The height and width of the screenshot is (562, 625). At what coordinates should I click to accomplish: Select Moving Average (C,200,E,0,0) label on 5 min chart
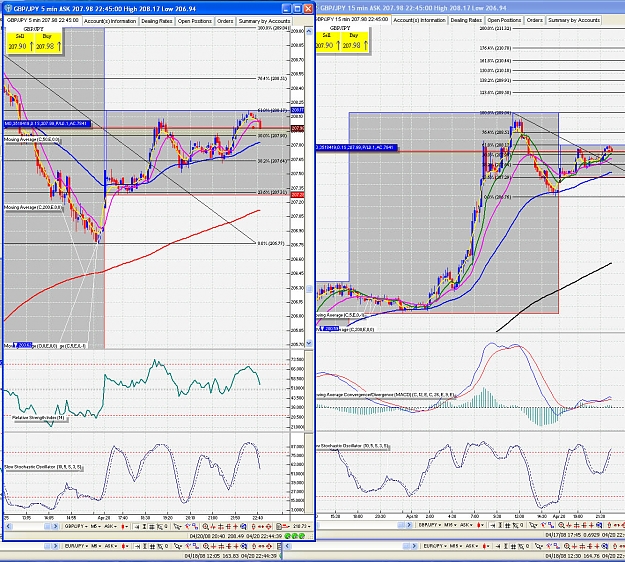33,208
